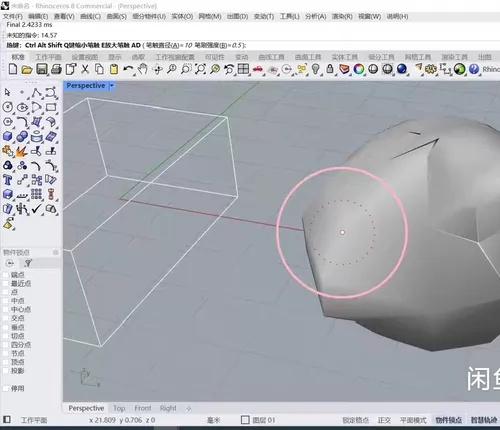Switch to the Front viewport tab
Viewport: 500px width, 430px height.
tap(143, 408)
